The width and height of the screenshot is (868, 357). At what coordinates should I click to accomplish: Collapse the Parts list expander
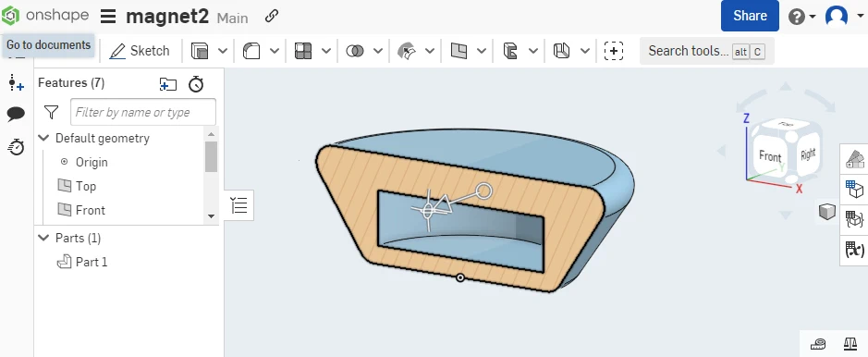[x=43, y=238]
